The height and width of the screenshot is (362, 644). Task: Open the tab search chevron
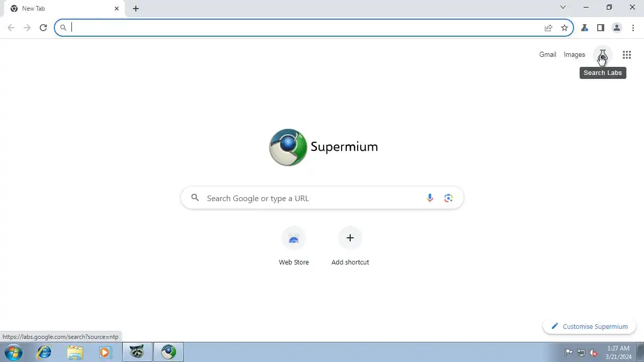tap(563, 7)
